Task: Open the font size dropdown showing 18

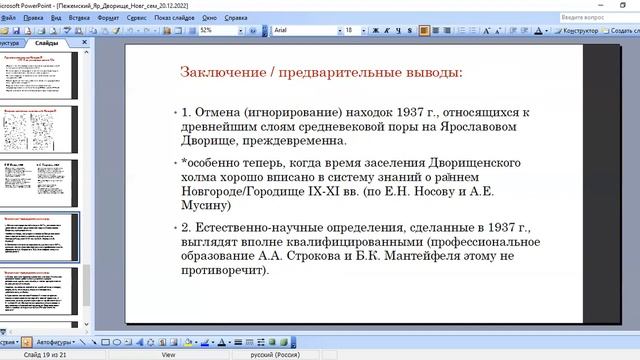Action: pyautogui.click(x=364, y=31)
